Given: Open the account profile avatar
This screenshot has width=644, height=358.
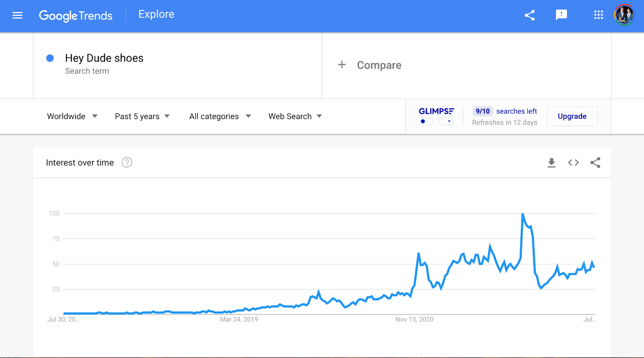Looking at the screenshot, I should (624, 15).
